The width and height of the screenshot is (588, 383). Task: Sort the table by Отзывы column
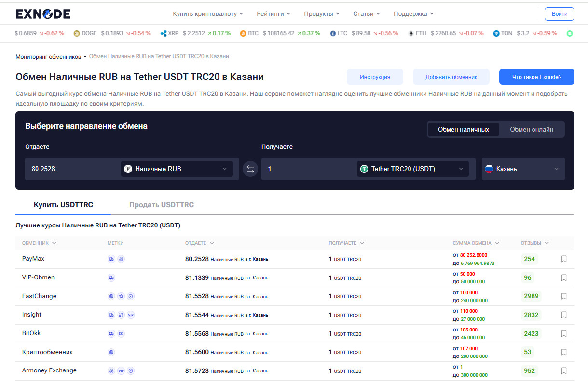534,243
